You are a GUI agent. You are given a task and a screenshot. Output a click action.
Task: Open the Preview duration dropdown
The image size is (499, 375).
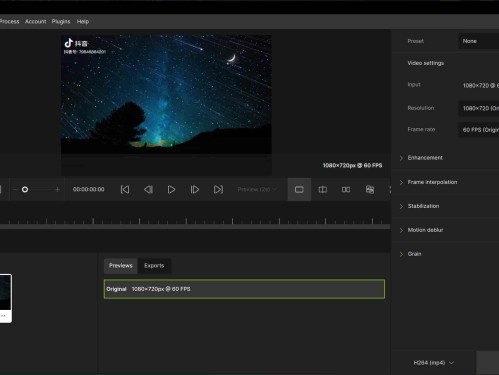(257, 189)
